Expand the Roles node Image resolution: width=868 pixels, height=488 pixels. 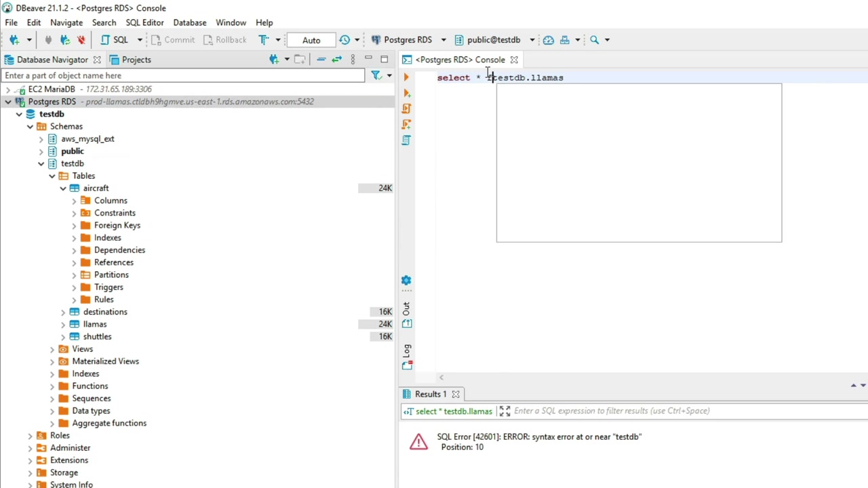tap(30, 435)
